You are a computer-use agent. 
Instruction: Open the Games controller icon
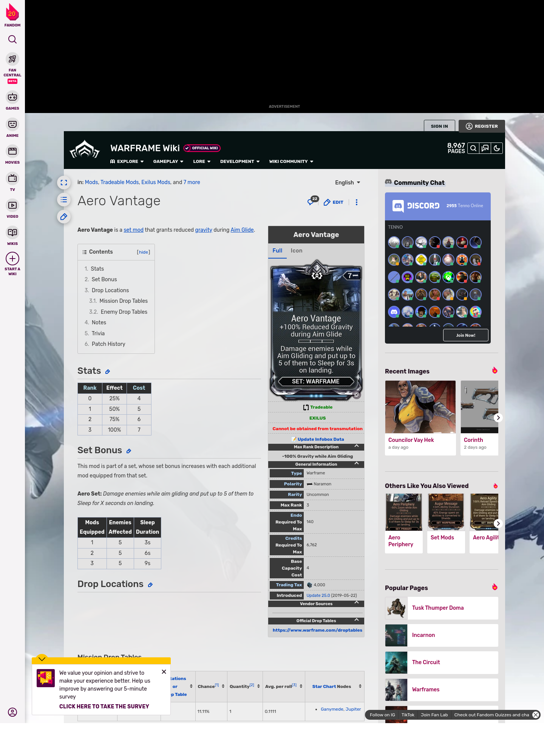pyautogui.click(x=12, y=97)
